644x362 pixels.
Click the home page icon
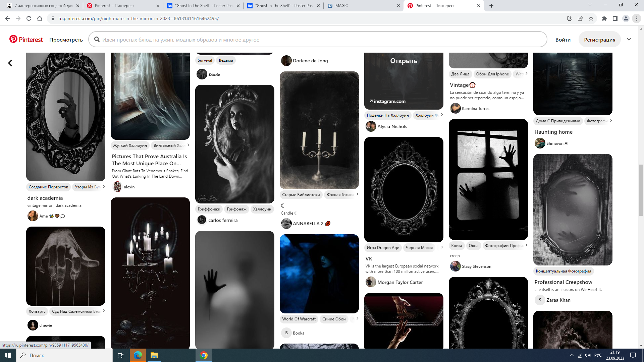[40, 18]
